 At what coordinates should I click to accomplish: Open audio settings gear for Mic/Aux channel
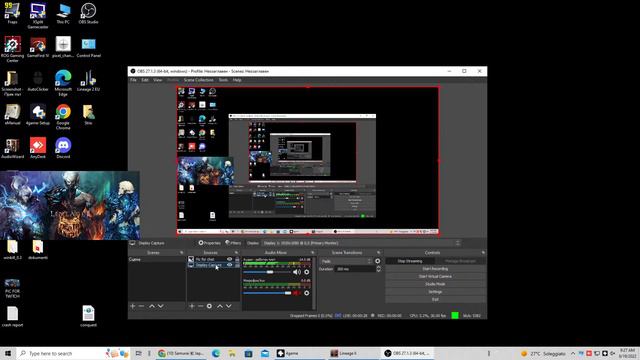307,293
